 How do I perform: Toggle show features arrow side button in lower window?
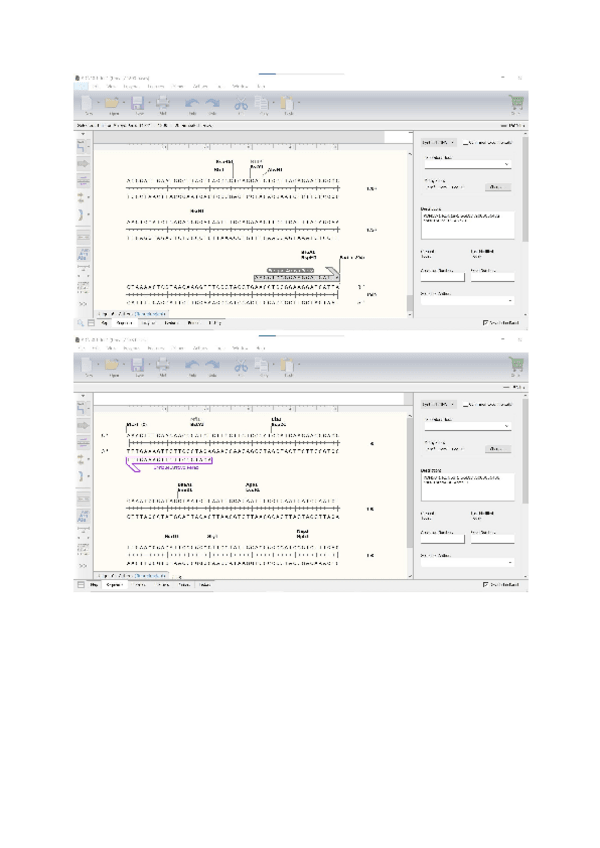[x=83, y=425]
